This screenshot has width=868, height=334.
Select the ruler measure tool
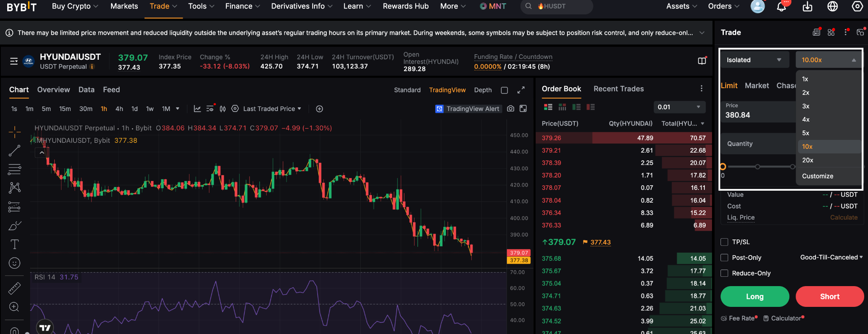pos(14,288)
